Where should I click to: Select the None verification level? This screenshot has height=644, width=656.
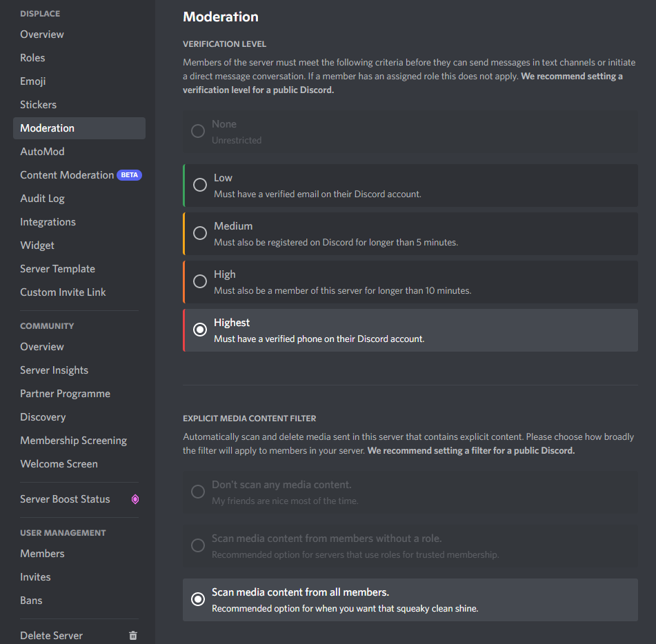198,130
